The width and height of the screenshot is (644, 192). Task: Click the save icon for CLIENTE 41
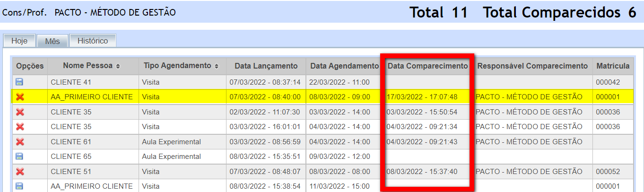(x=19, y=82)
